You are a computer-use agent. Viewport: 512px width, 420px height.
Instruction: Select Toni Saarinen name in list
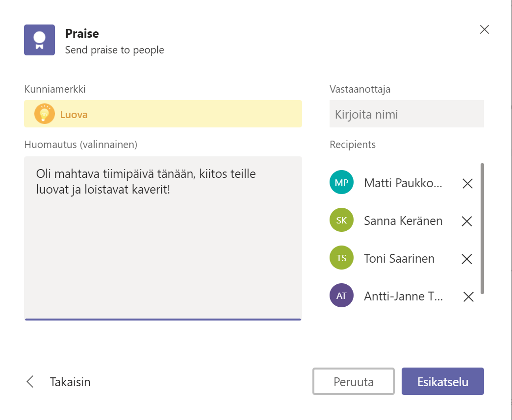pos(399,258)
